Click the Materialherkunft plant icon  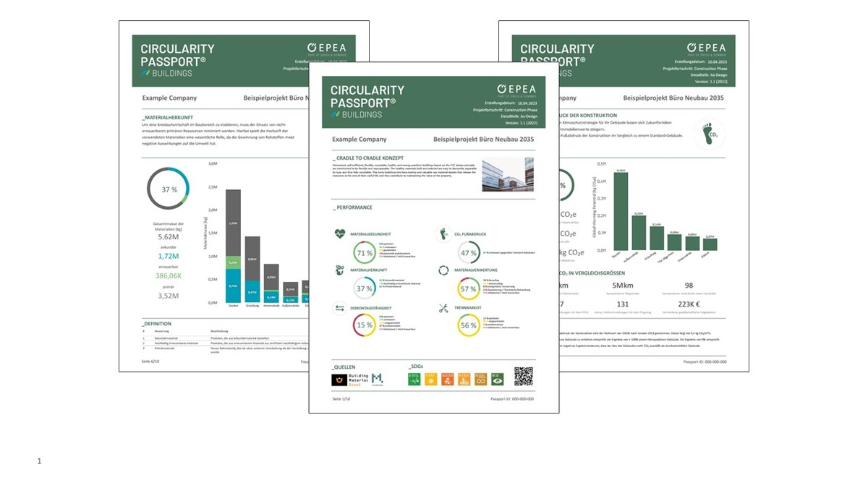[339, 270]
